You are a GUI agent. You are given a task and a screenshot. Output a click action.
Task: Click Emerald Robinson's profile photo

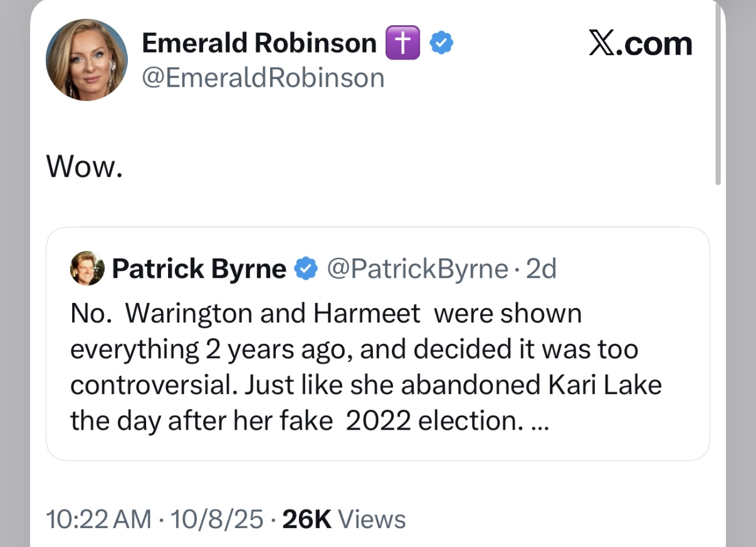pyautogui.click(x=87, y=60)
